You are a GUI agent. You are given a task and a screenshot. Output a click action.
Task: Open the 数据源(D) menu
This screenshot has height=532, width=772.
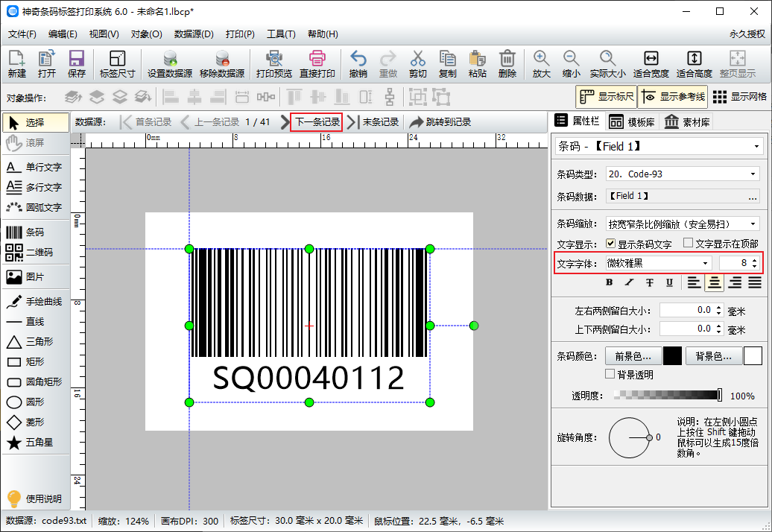pos(194,34)
